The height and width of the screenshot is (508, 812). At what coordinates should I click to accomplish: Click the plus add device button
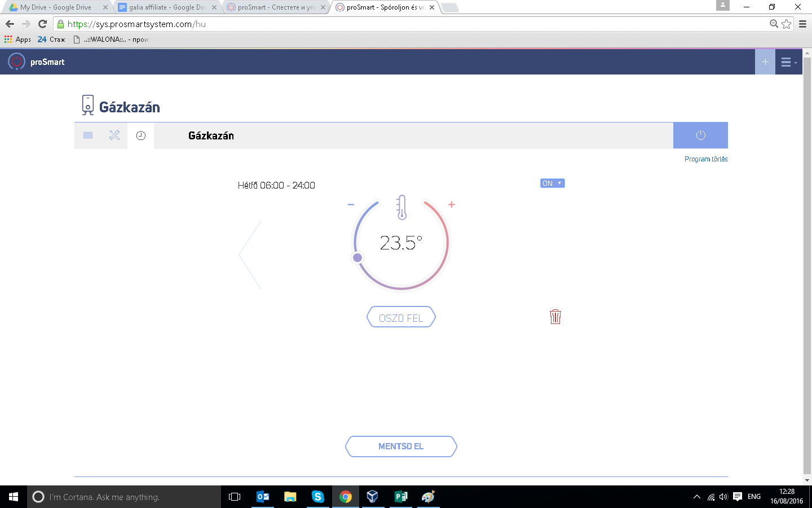point(765,62)
